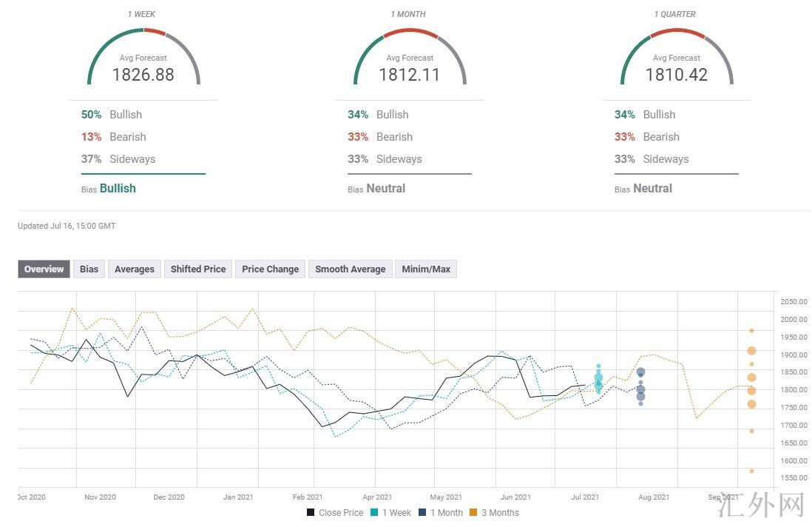Click the 1 Quarter Bias Neutral label
The image size is (812, 527).
(652, 189)
